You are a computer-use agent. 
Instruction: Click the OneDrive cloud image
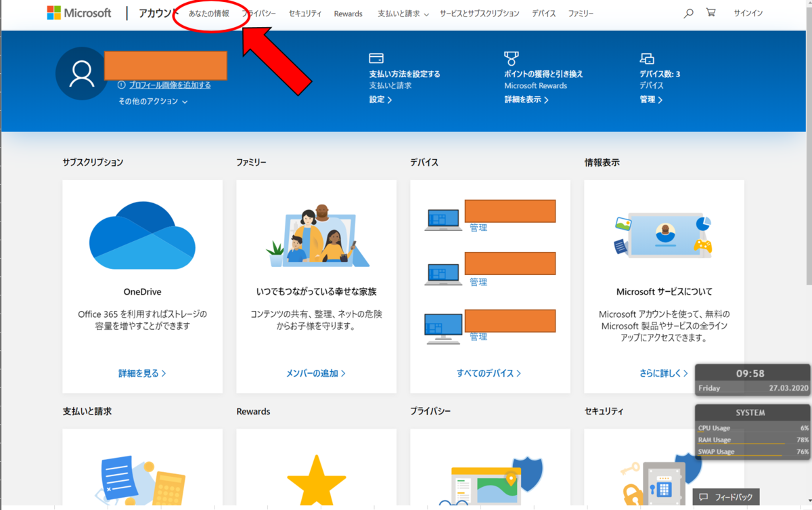point(142,236)
